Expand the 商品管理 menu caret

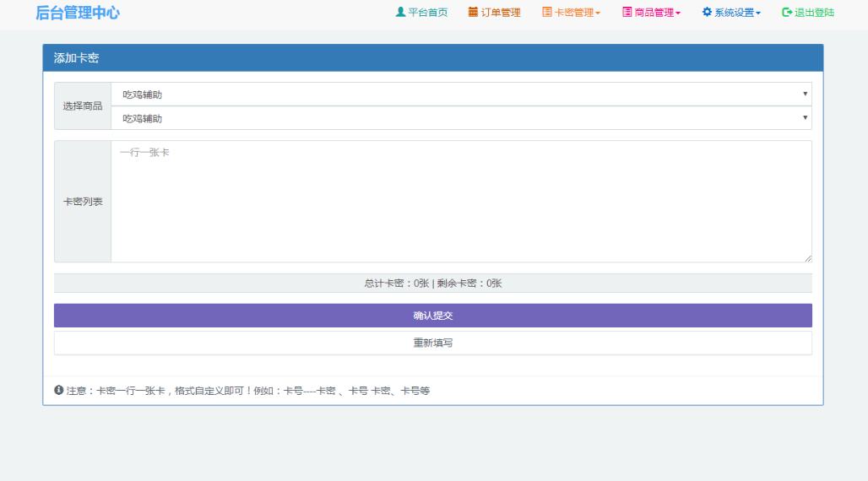pos(678,14)
